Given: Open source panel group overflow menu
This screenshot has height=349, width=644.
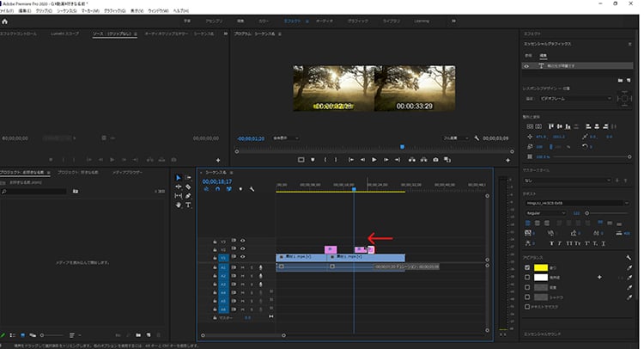Looking at the screenshot, I should (226, 34).
